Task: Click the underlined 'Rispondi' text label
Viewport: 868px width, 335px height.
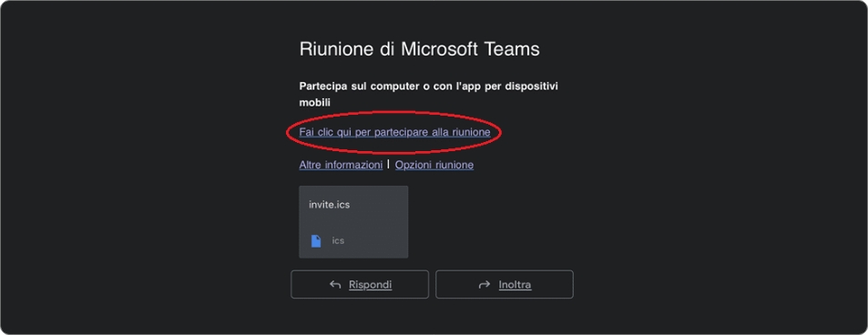Action: 371,285
